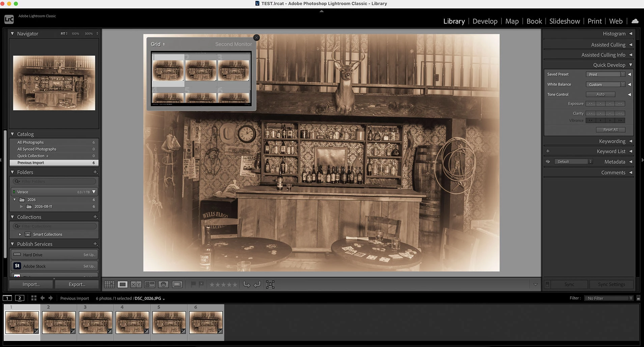
Task: Open the Saved Preset dropdown showing Print
Action: point(606,74)
